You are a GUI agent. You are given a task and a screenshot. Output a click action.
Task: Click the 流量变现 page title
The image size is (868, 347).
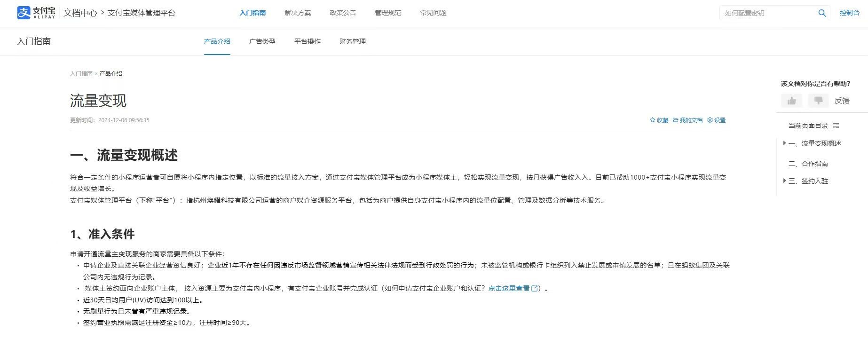click(98, 100)
